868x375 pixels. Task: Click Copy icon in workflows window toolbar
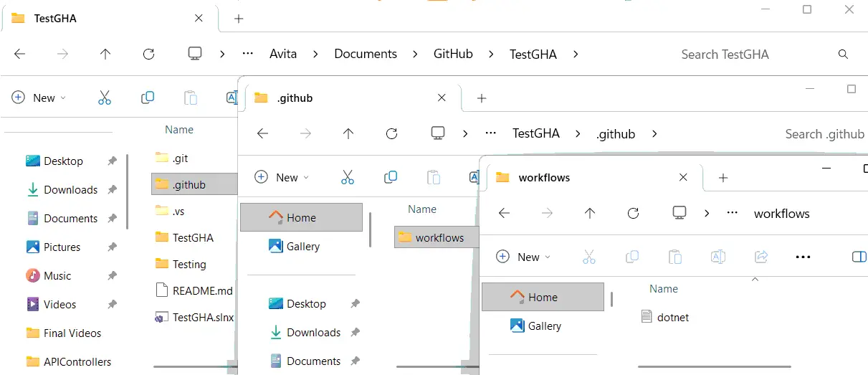[632, 257]
